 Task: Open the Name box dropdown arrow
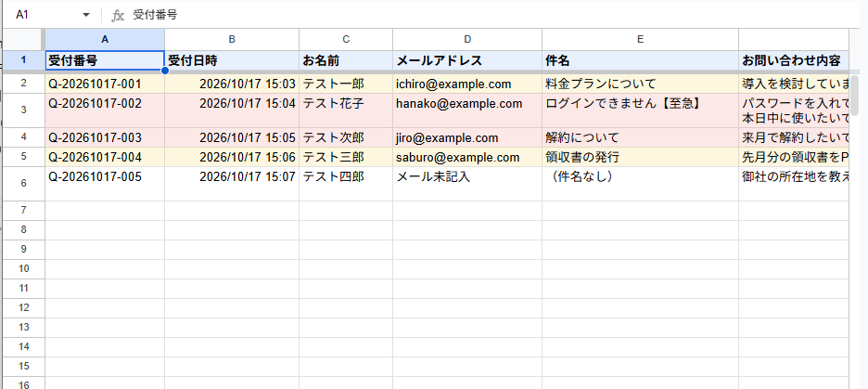[86, 15]
